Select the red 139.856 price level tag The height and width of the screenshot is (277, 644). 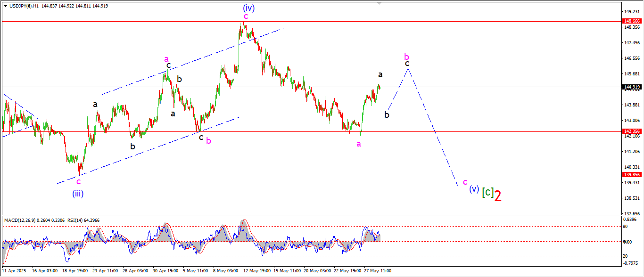631,174
